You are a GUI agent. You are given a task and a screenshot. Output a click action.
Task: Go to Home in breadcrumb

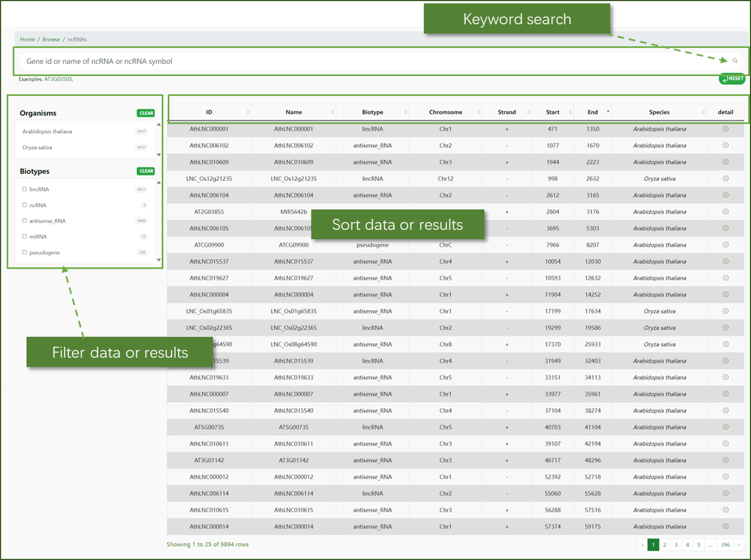(27, 39)
